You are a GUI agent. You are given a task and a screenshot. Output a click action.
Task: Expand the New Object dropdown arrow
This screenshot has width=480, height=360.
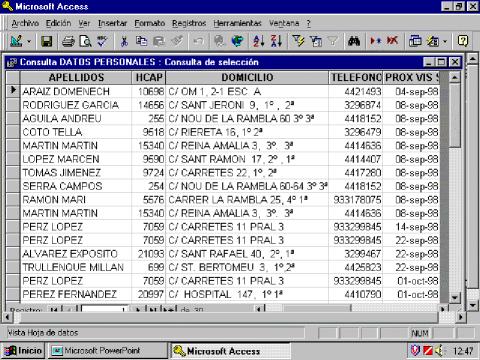pos(445,42)
